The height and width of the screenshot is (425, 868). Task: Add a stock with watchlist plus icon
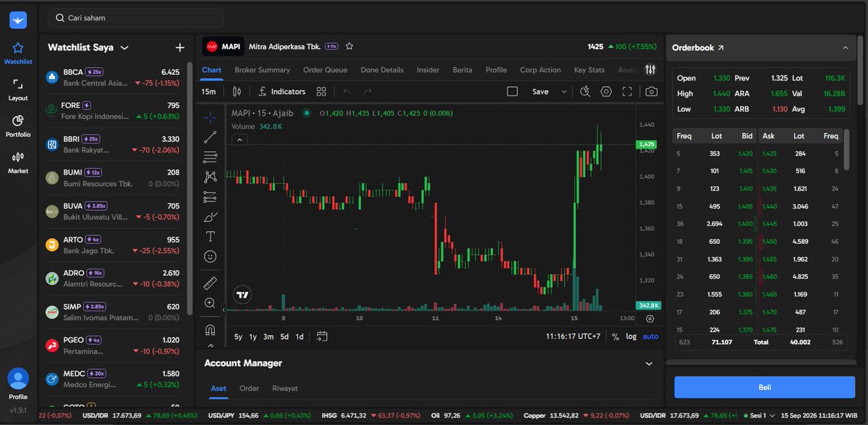point(180,48)
